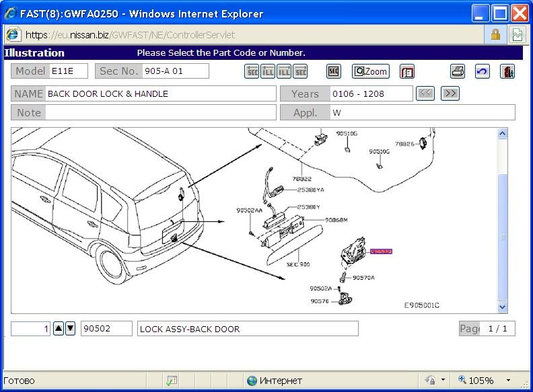533x392 pixels.
Task: Open the parts book icon
Action: [407, 72]
